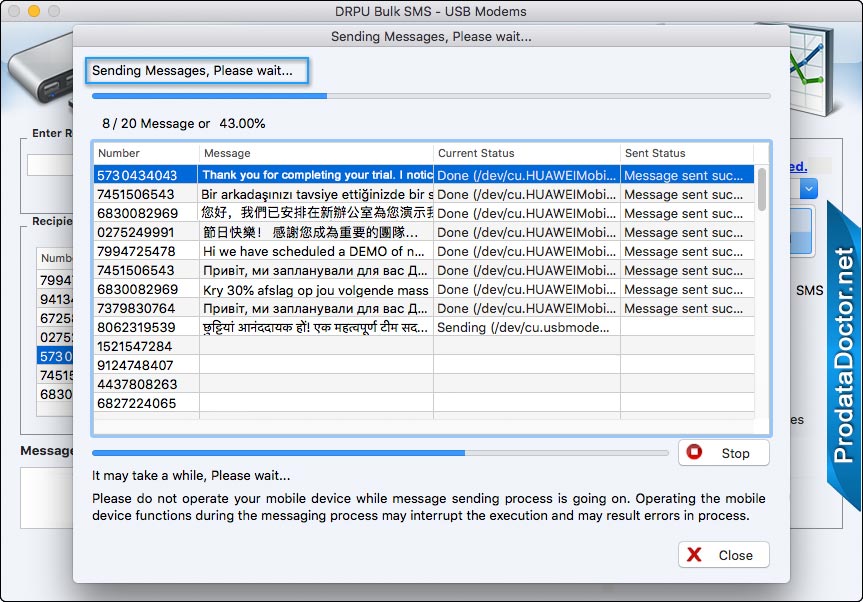This screenshot has width=863, height=602.
Task: Click the Stop button to halt sending
Action: pos(723,453)
